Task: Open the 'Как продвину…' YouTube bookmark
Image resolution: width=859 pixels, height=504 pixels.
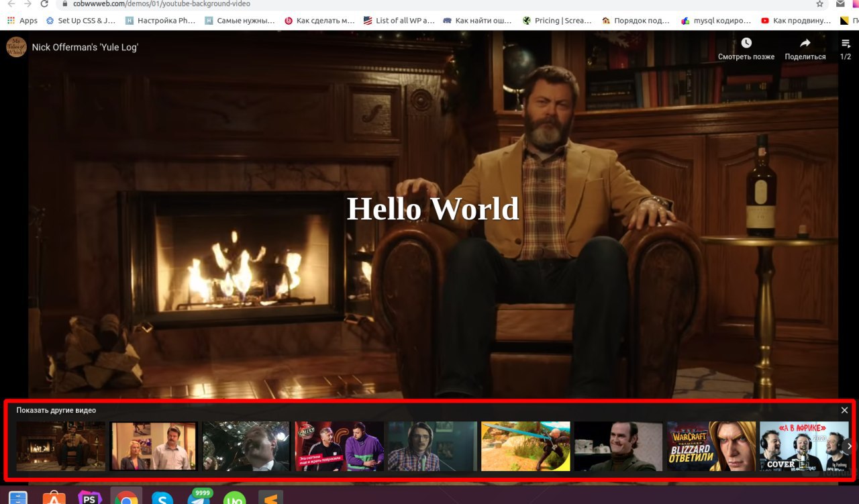Action: (796, 21)
